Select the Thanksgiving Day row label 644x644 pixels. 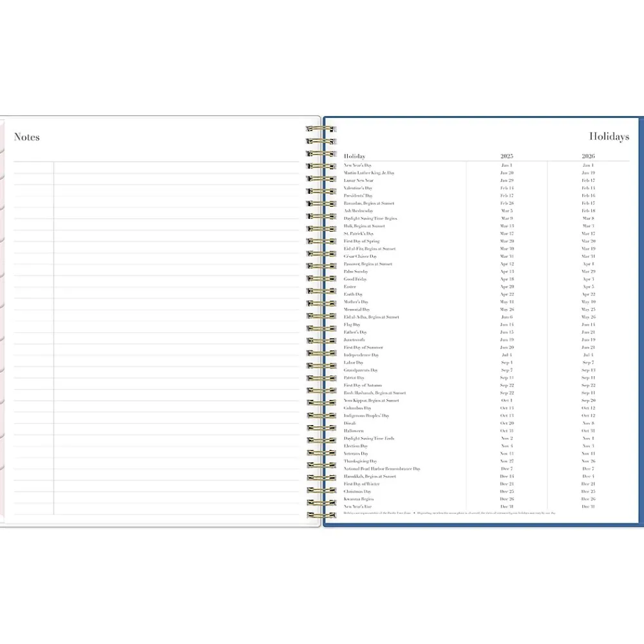pyautogui.click(x=360, y=461)
